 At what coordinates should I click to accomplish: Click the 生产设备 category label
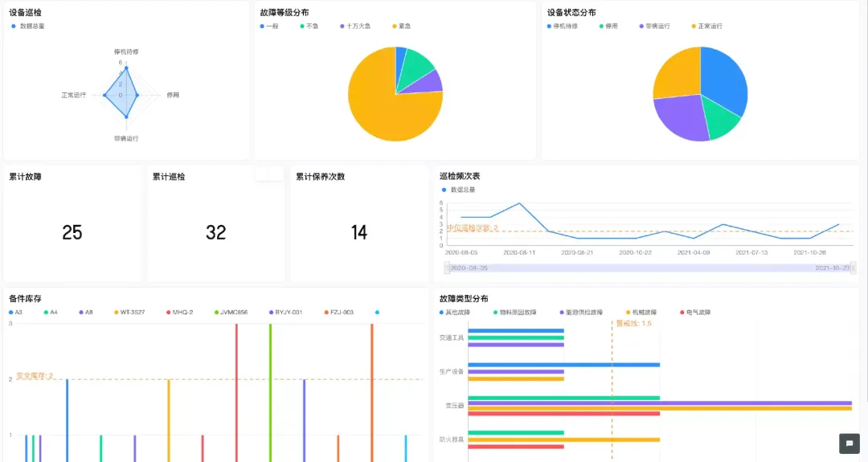point(451,372)
